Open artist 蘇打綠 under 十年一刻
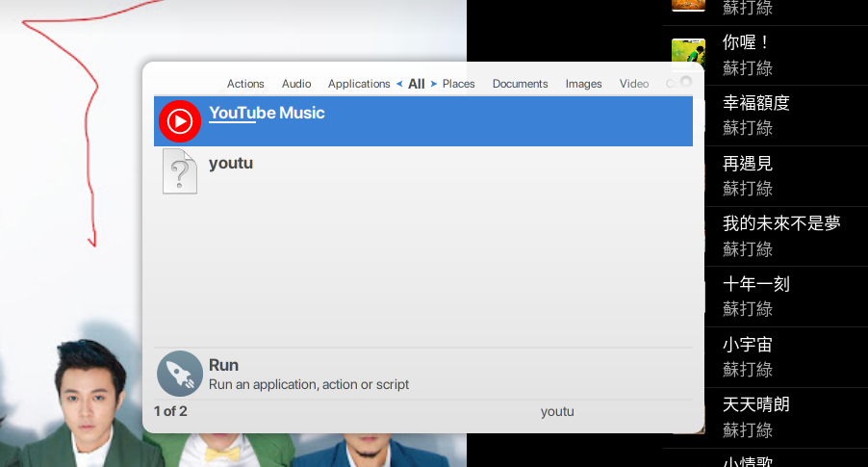868x467 pixels. click(x=748, y=309)
